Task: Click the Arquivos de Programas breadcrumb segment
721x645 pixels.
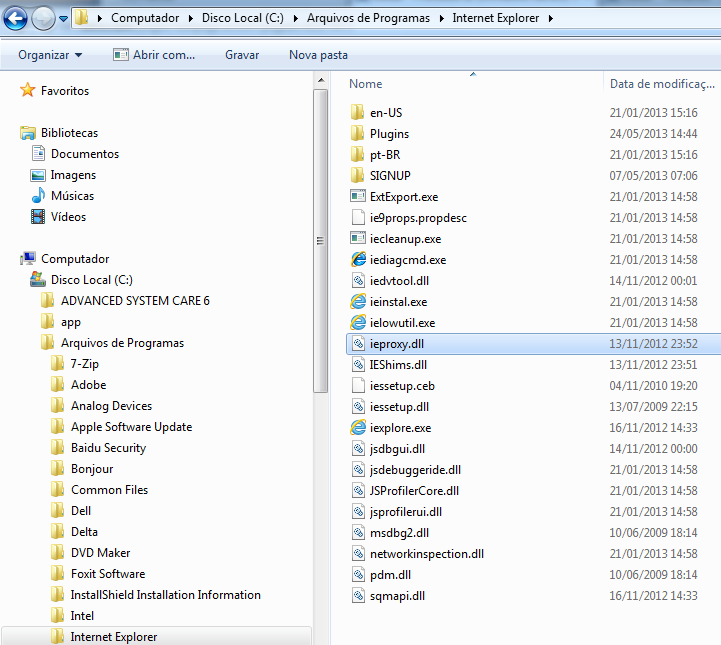Action: (x=368, y=18)
